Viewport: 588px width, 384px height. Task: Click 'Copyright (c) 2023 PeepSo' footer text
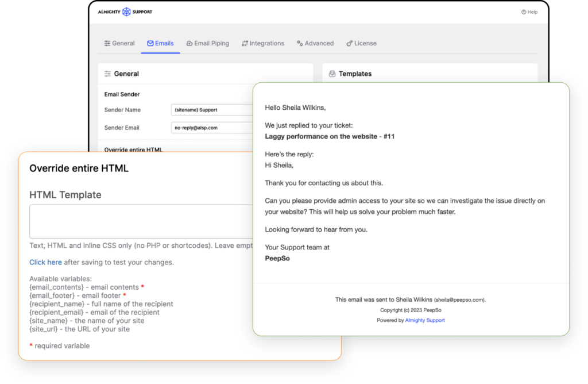click(411, 310)
